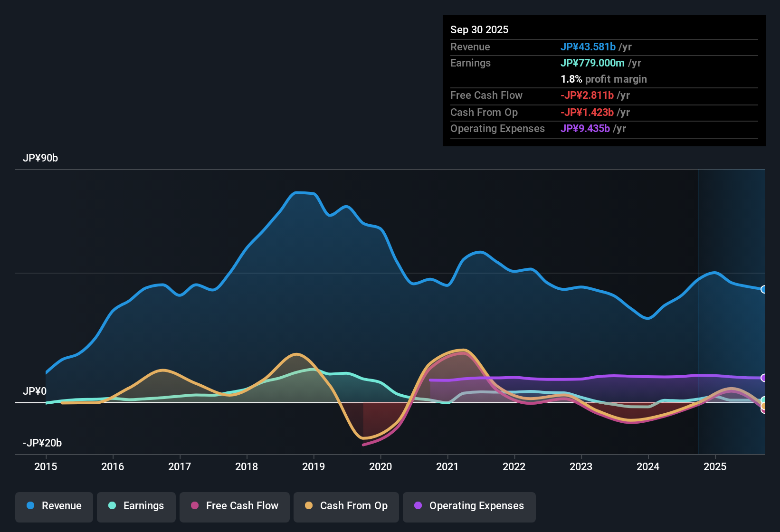Open the Free Cash Flow legend entry
780x532 pixels.
pos(234,506)
